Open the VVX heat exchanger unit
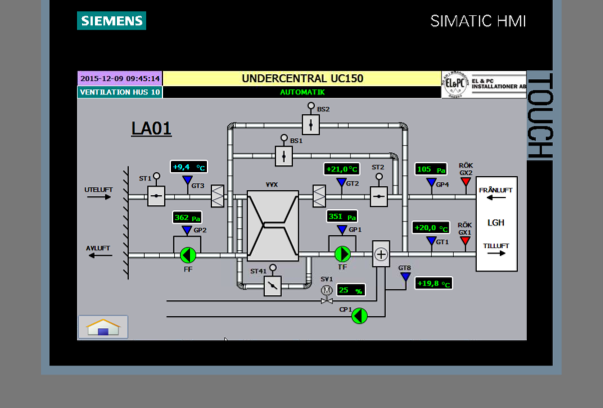This screenshot has width=603, height=408. 273,226
